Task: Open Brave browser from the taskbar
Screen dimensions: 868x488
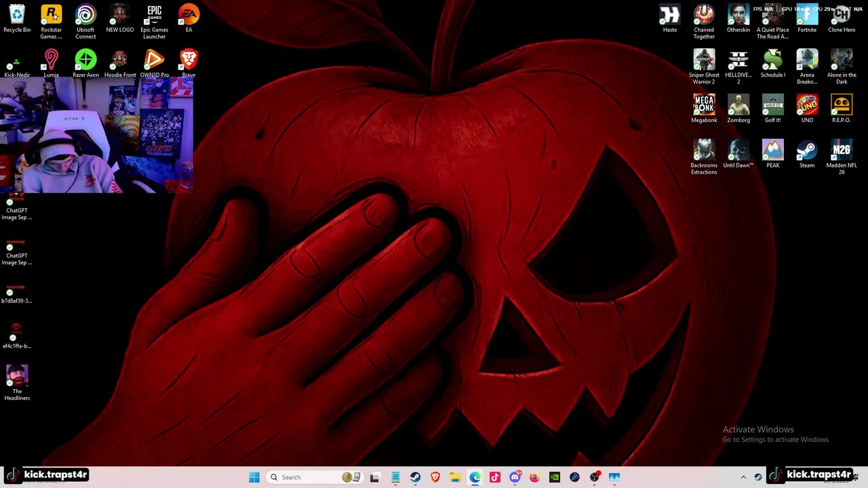Action: click(x=435, y=477)
